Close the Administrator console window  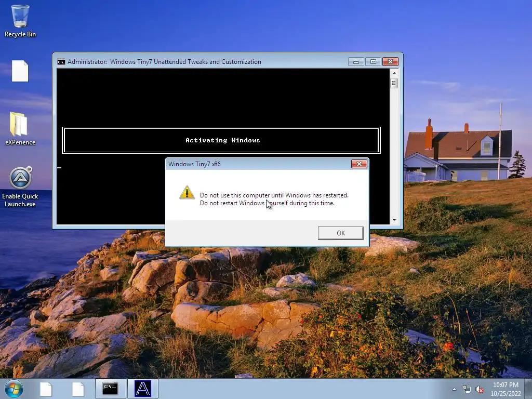click(390, 62)
